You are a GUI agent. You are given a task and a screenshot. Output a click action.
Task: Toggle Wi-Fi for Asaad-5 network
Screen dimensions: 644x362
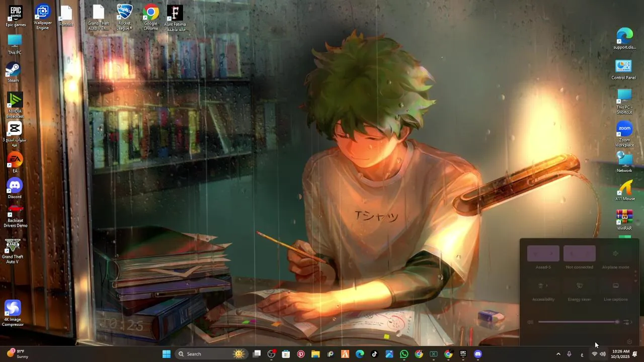tap(535, 253)
